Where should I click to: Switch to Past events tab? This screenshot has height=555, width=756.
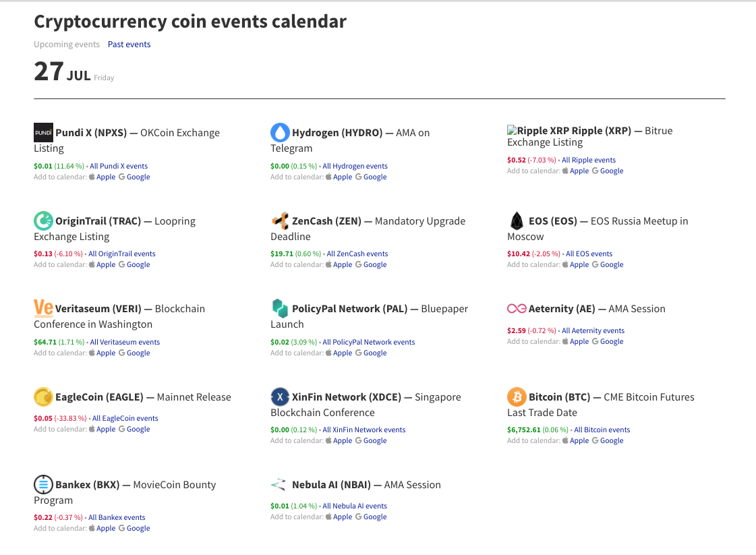point(129,45)
